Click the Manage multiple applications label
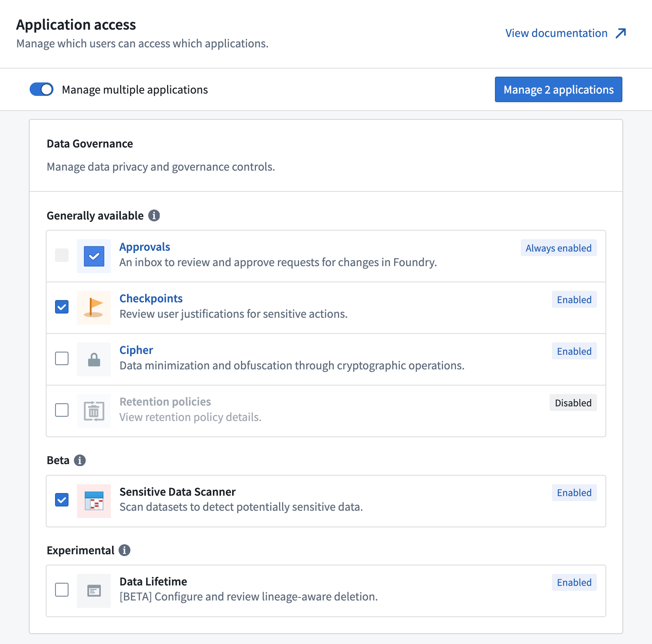 click(135, 90)
